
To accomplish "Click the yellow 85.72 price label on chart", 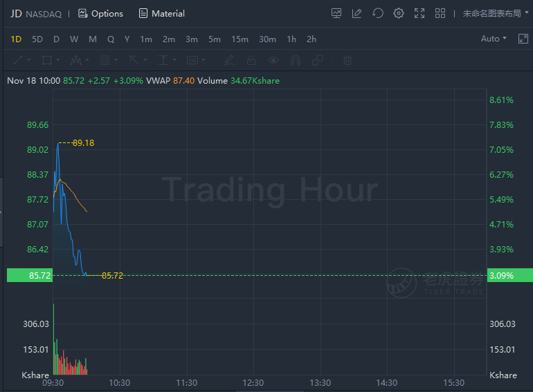I will click(113, 276).
